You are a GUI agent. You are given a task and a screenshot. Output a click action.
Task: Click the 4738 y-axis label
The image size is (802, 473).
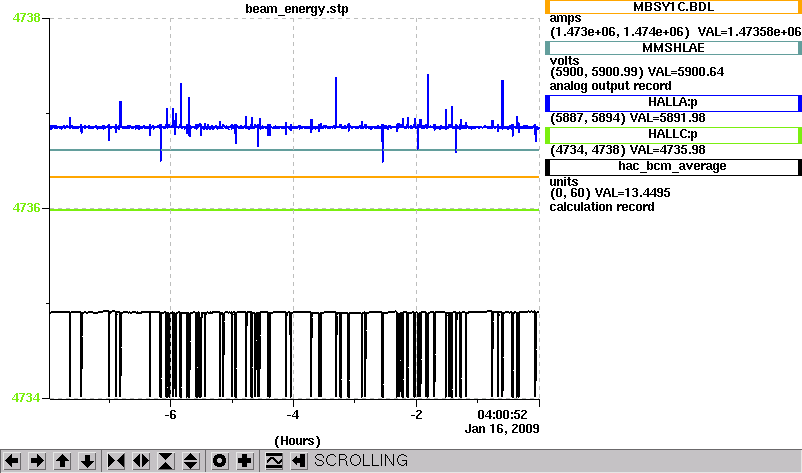click(26, 18)
